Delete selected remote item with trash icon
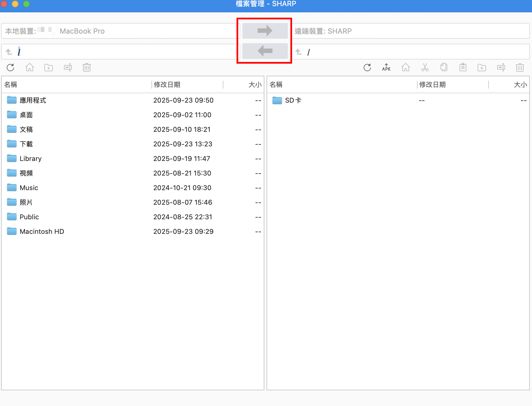This screenshot has height=406, width=532. [520, 68]
